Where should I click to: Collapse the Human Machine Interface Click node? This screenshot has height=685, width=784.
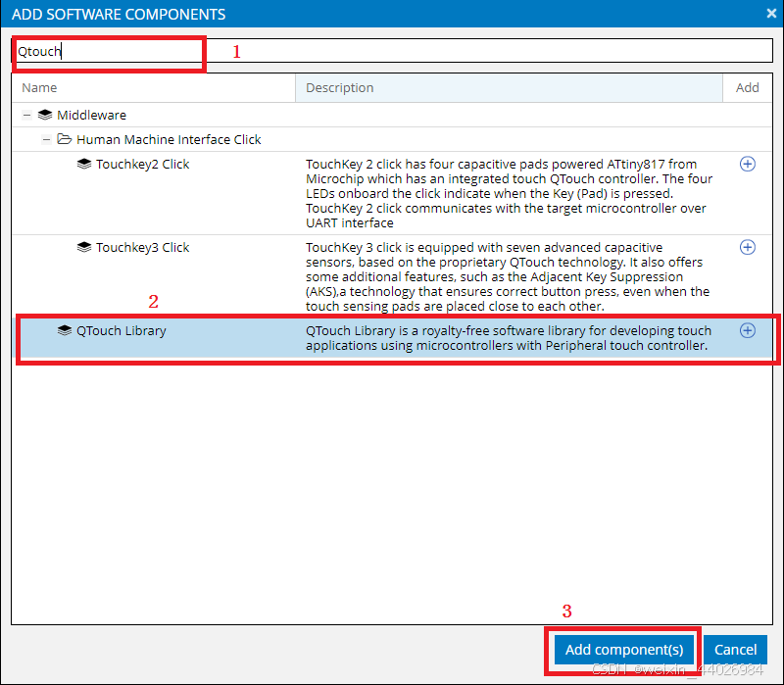(46, 139)
